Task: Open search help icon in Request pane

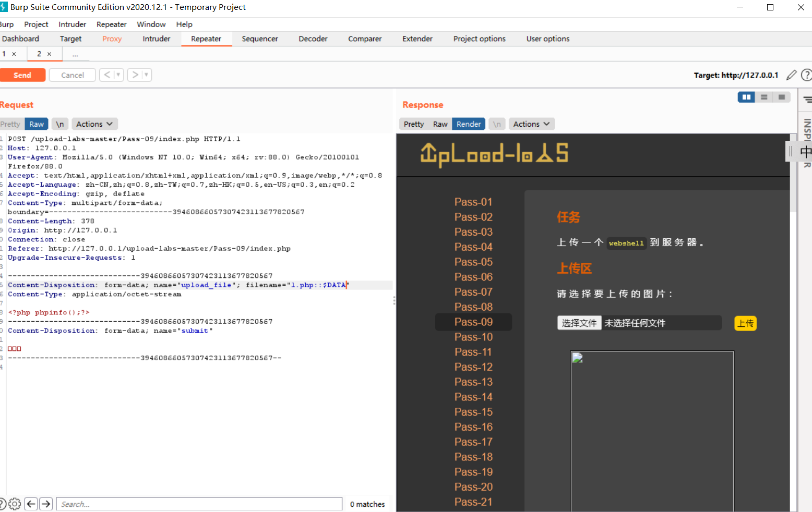Action: point(2,504)
